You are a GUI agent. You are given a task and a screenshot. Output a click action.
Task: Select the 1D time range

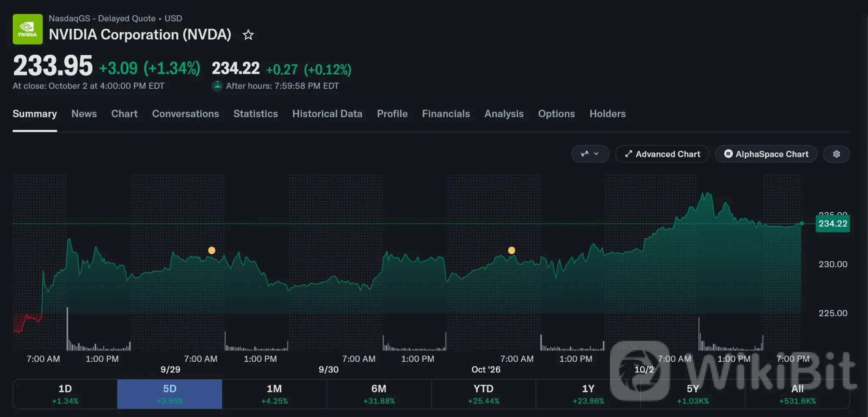tap(65, 394)
